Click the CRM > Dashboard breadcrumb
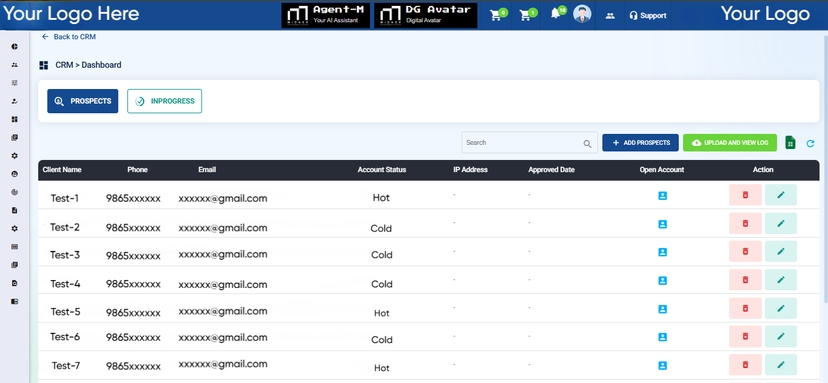 [x=88, y=65]
